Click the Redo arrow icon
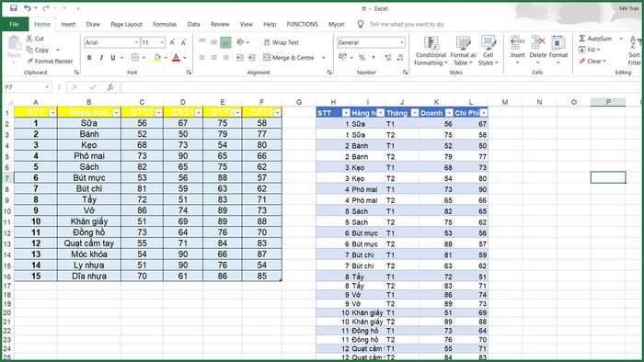 46,8
